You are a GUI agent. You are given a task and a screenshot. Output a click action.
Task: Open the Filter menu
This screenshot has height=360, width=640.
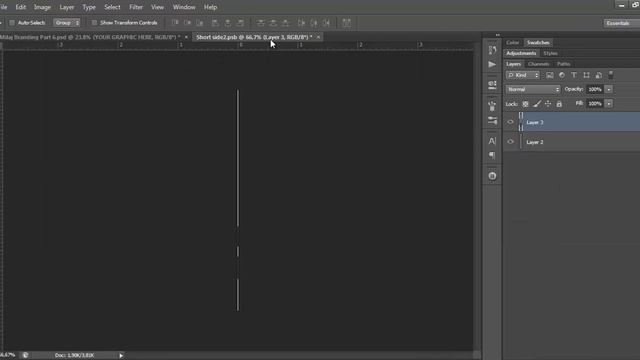click(136, 7)
